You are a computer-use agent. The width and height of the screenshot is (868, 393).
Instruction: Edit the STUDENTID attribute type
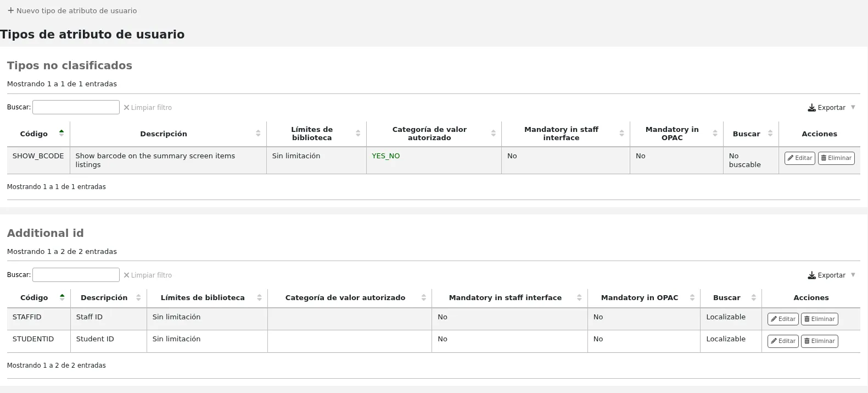click(783, 341)
